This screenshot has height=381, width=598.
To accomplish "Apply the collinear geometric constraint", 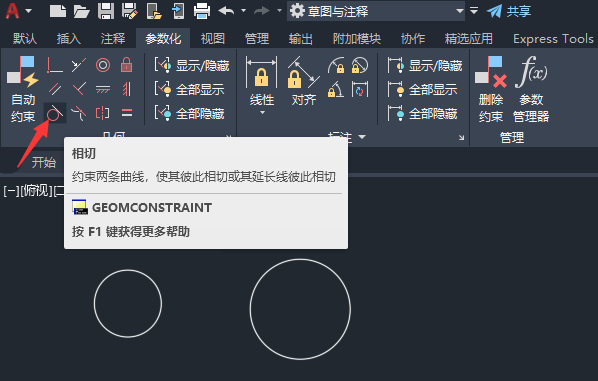I will (x=79, y=65).
